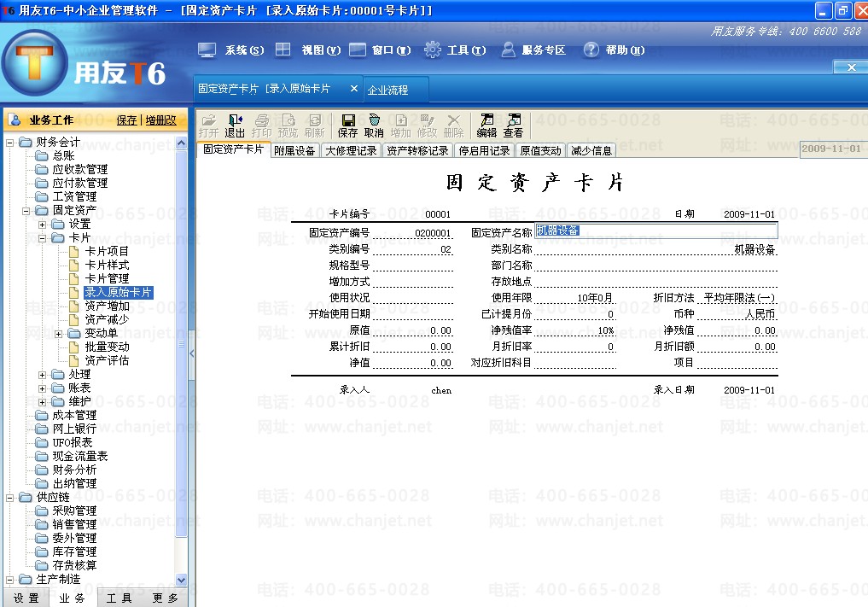Expand the 账表 tree node
Screen dimensions: 868x607
pyautogui.click(x=42, y=388)
